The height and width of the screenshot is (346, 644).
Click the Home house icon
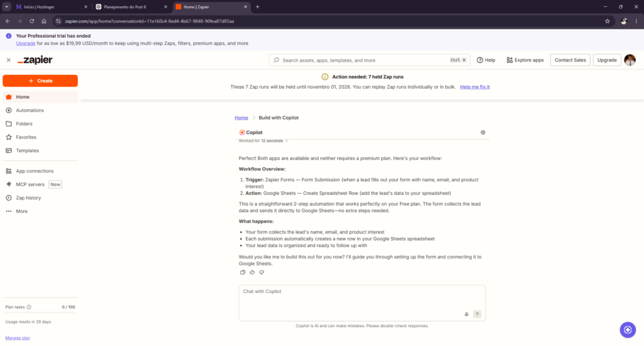tap(9, 97)
